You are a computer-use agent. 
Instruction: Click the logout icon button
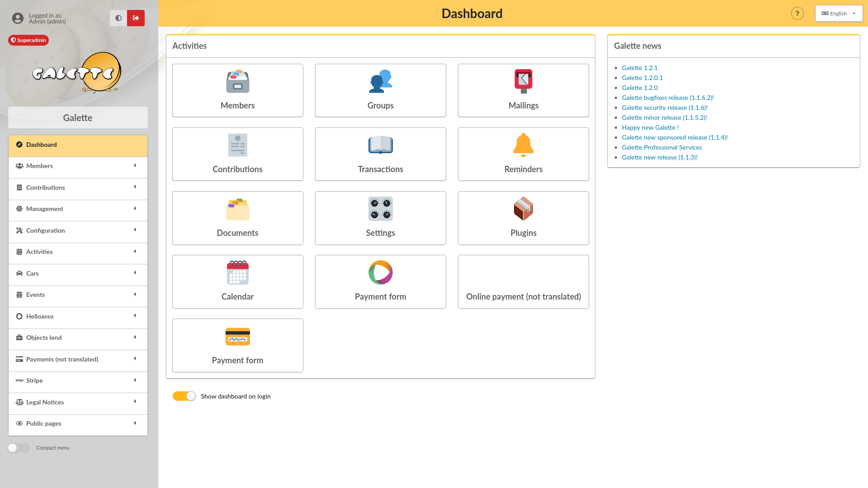[136, 18]
